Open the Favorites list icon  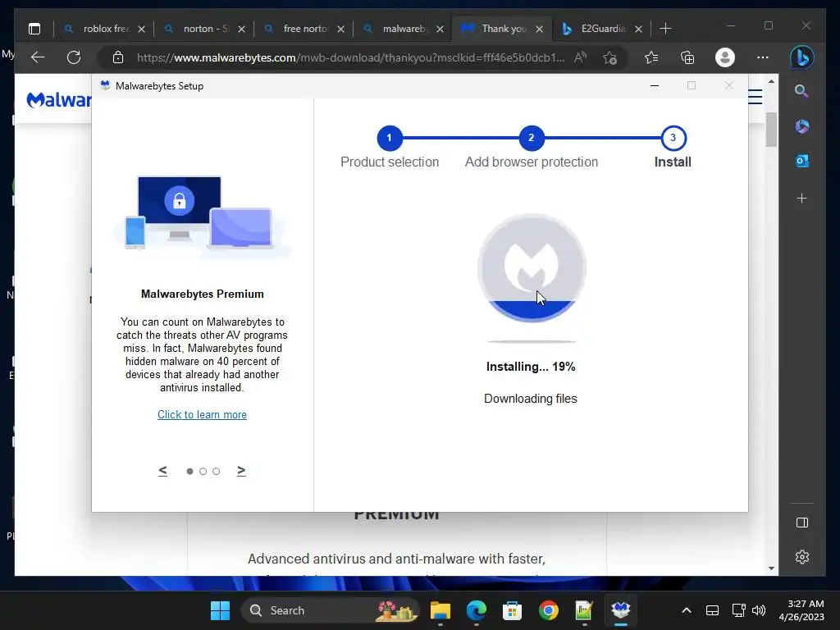651,57
